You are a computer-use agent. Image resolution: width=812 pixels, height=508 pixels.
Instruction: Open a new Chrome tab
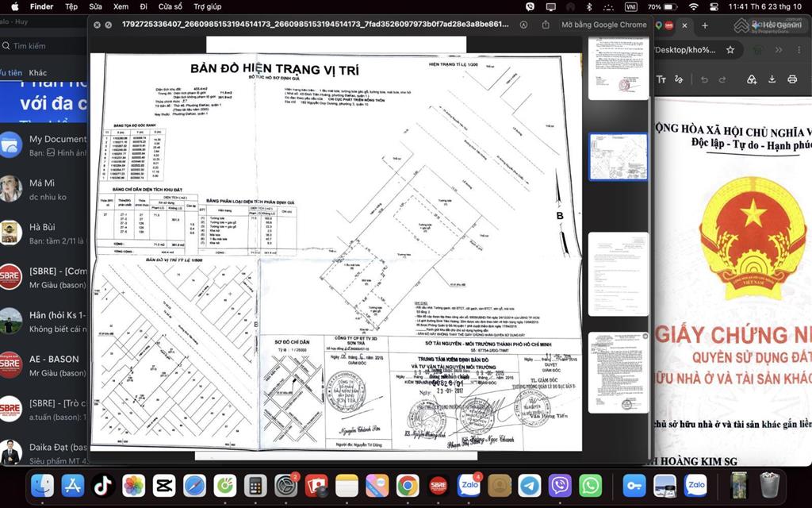click(704, 25)
